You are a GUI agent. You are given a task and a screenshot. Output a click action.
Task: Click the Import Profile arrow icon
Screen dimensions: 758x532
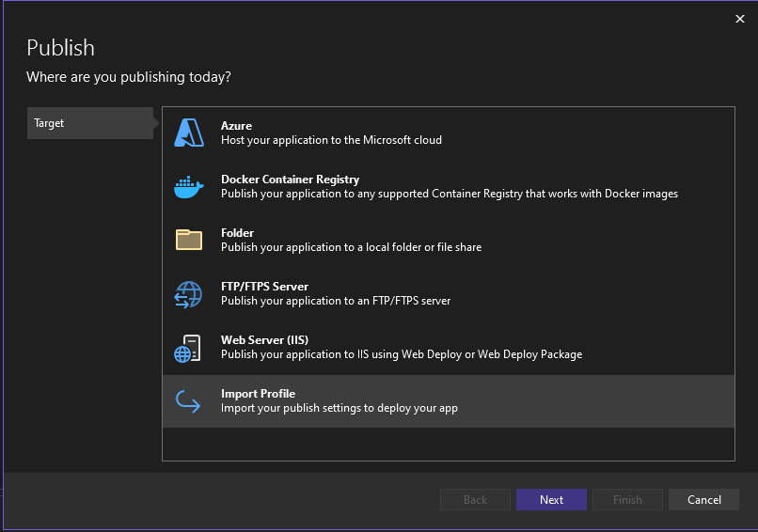(189, 401)
